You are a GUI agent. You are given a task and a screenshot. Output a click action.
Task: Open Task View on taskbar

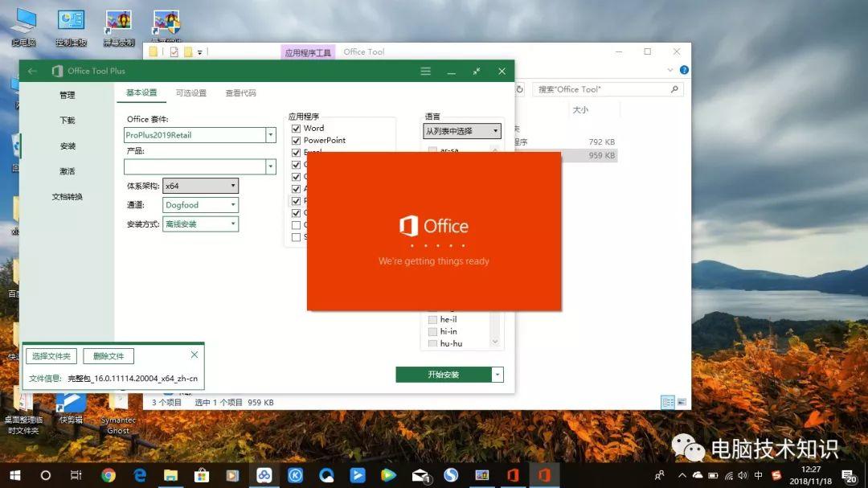[76, 475]
